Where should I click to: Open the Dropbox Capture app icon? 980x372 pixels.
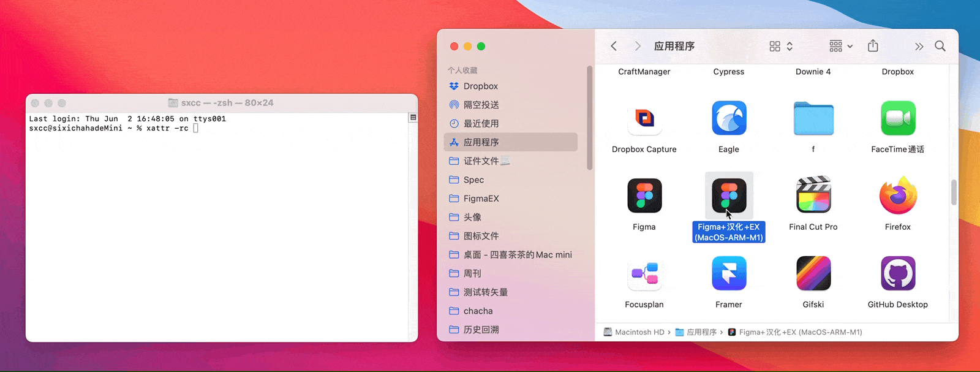[x=644, y=118]
